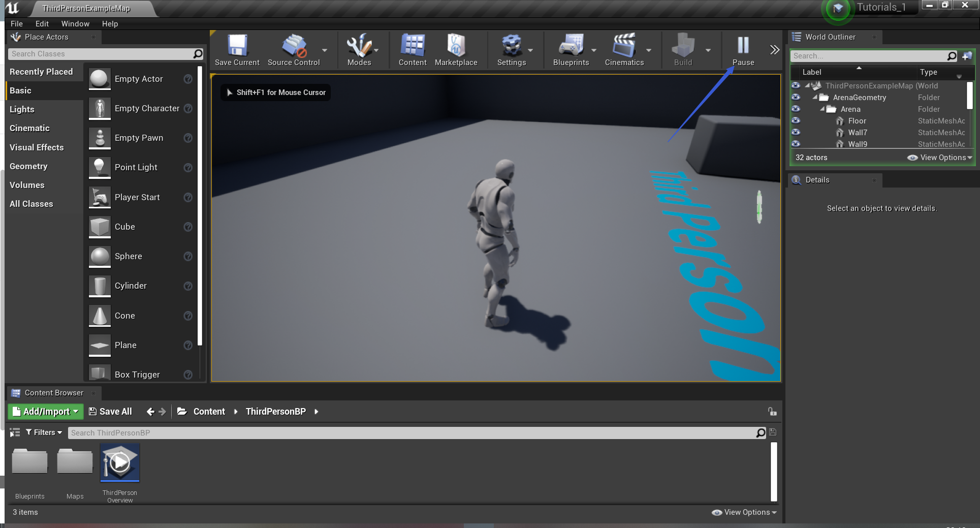
Task: Open the Help menu
Action: coord(110,24)
